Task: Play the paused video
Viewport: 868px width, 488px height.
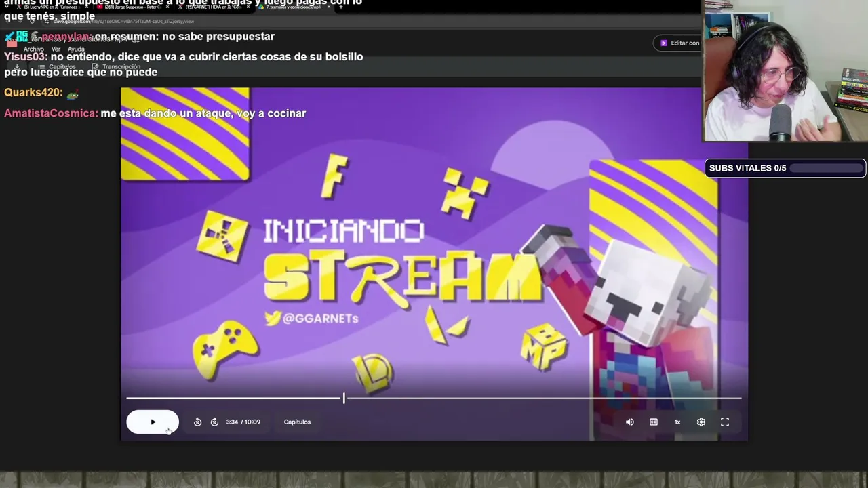Action: (x=153, y=422)
